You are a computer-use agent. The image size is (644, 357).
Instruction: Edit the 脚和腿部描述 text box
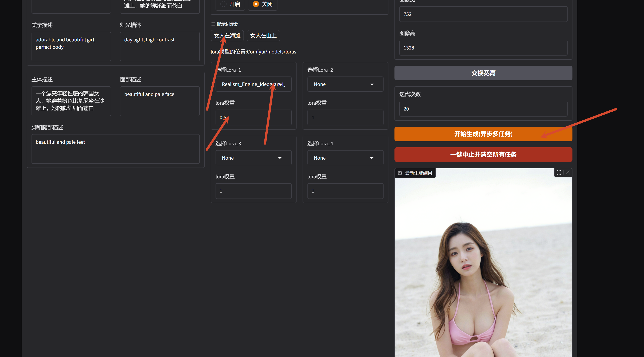click(x=116, y=149)
